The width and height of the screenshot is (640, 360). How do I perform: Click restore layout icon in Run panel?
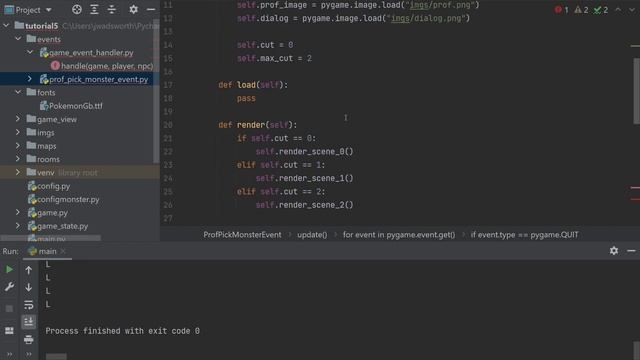click(9, 330)
